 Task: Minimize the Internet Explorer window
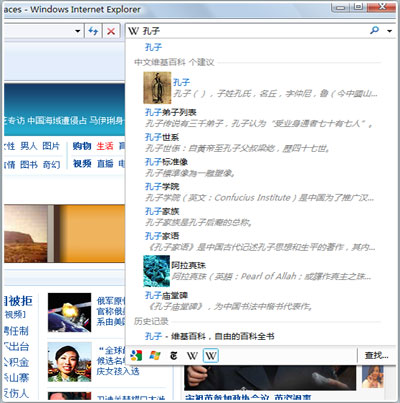click(341, 6)
